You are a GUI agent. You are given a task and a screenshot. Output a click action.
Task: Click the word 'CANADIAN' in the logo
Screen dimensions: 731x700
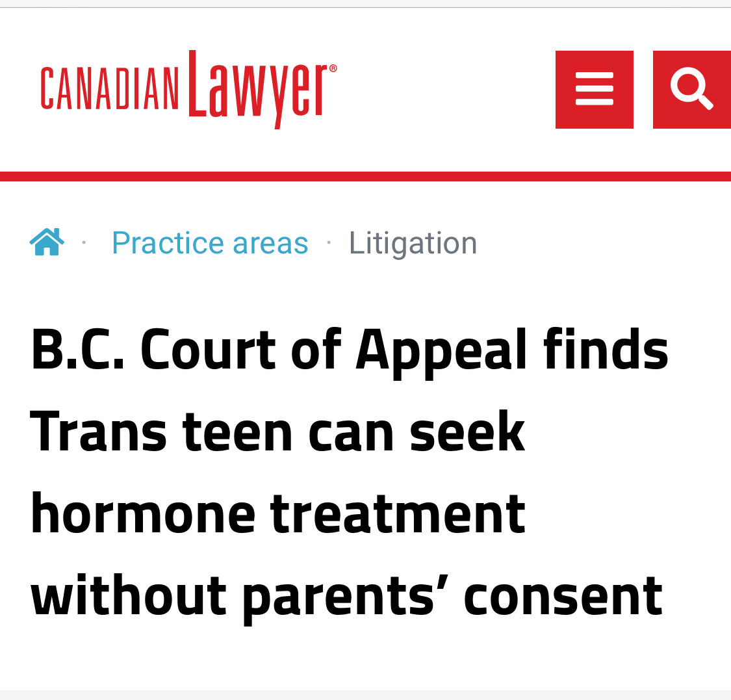tap(109, 89)
